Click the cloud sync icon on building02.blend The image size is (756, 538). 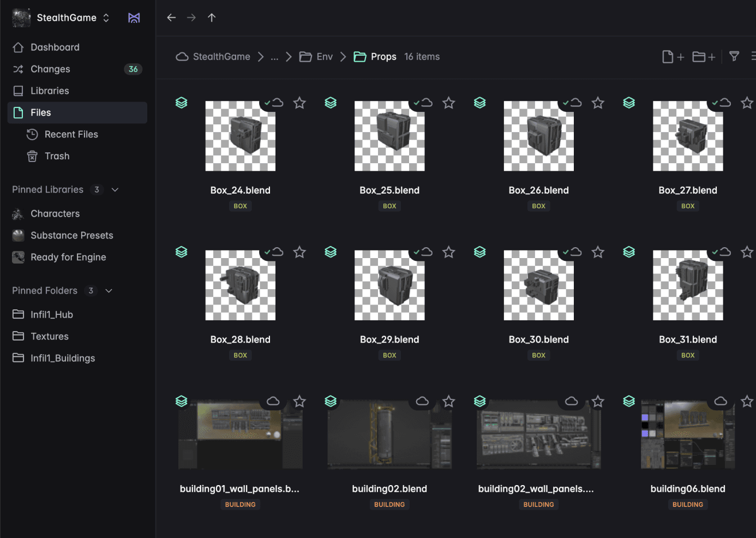[x=422, y=401]
